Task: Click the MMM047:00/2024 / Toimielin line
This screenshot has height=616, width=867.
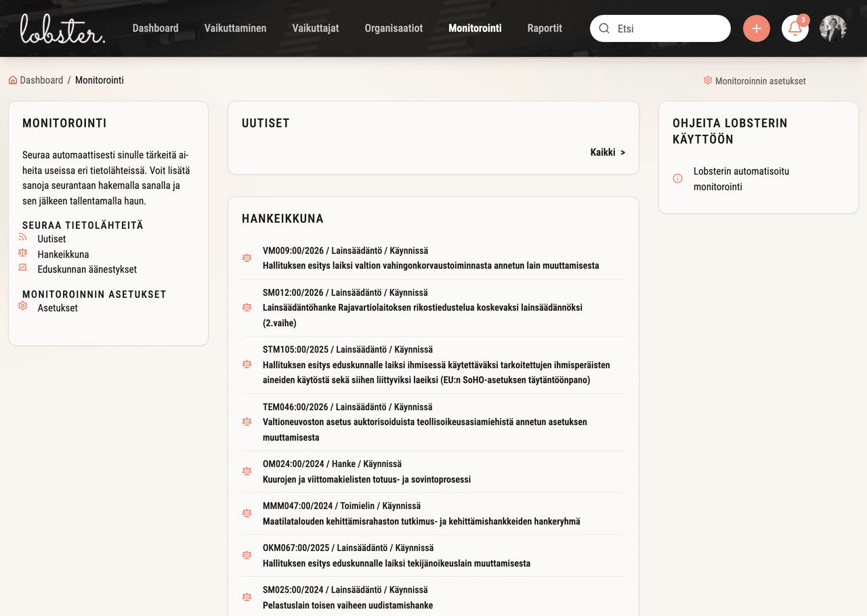Action: (x=341, y=506)
